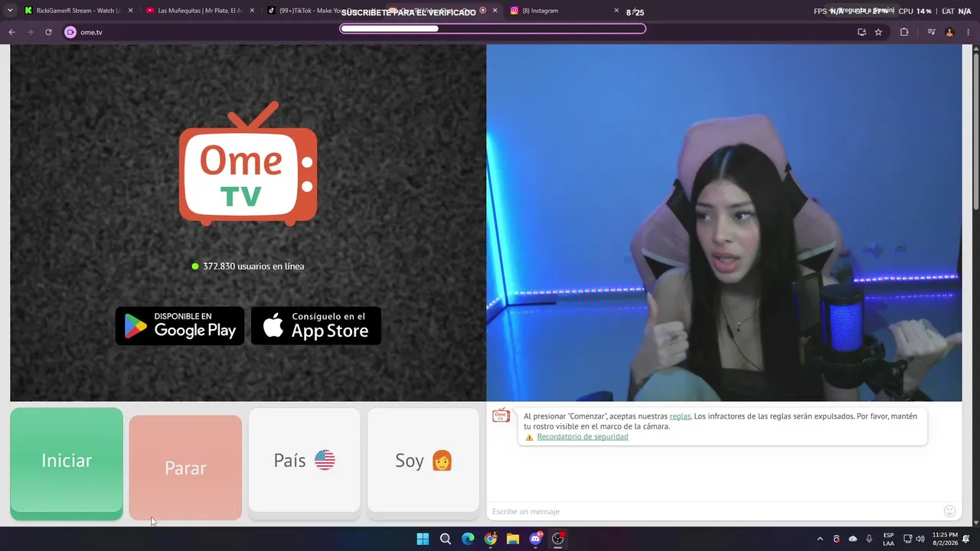Image resolution: width=980 pixels, height=551 pixels.
Task: Click the install app icon in address bar
Action: click(x=861, y=32)
